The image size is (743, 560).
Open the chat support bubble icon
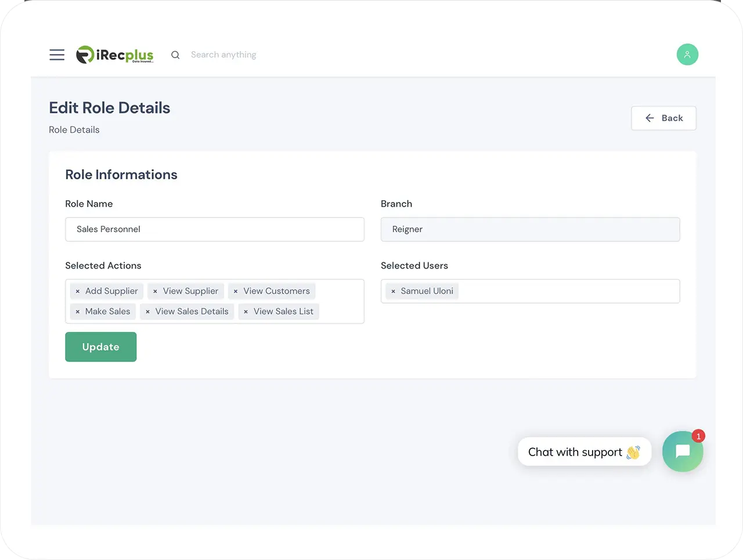coord(683,451)
